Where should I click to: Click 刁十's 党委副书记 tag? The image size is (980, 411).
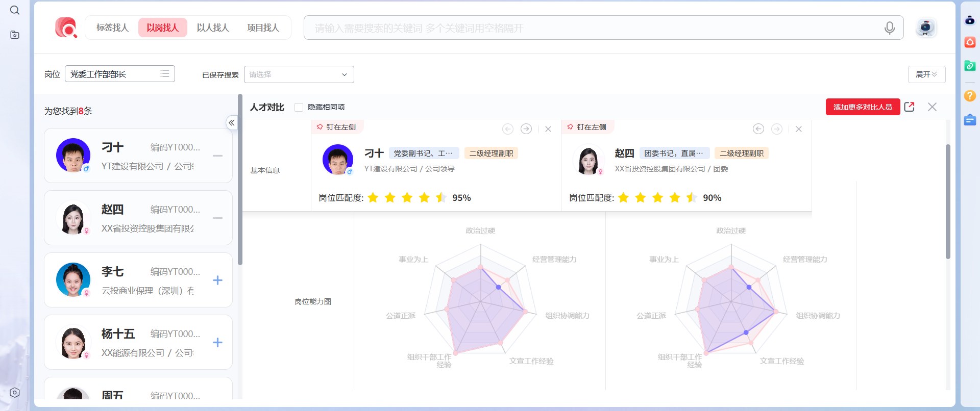point(424,153)
